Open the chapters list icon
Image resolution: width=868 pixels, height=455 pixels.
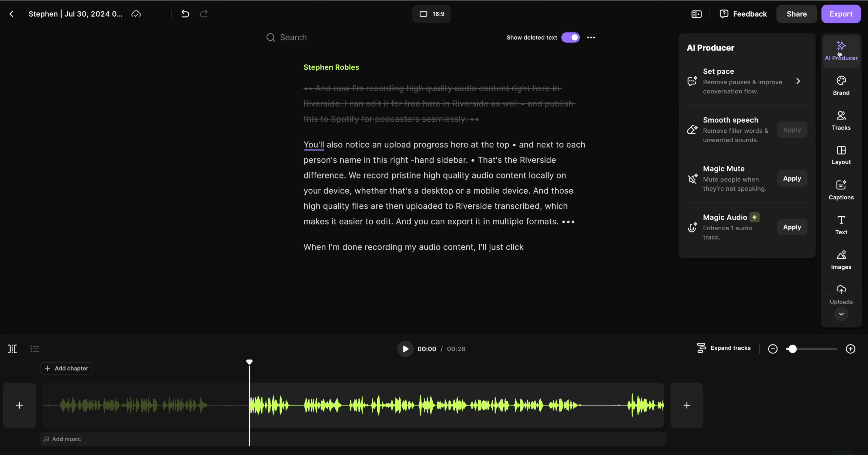(x=35, y=349)
